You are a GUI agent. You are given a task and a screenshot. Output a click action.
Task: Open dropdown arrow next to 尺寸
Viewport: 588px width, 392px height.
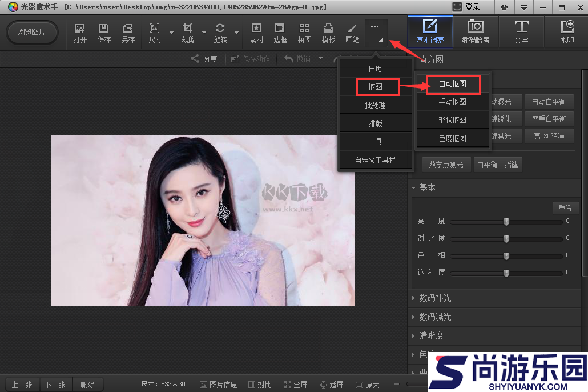coord(171,33)
